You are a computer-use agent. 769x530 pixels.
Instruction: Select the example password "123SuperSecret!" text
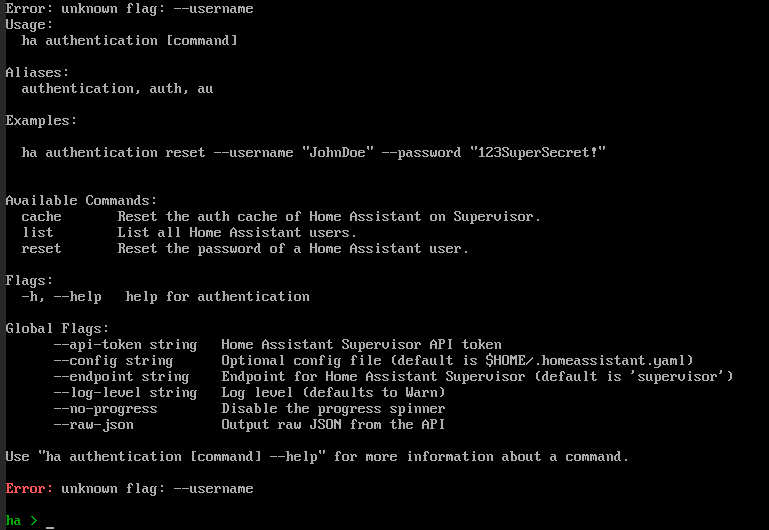537,153
